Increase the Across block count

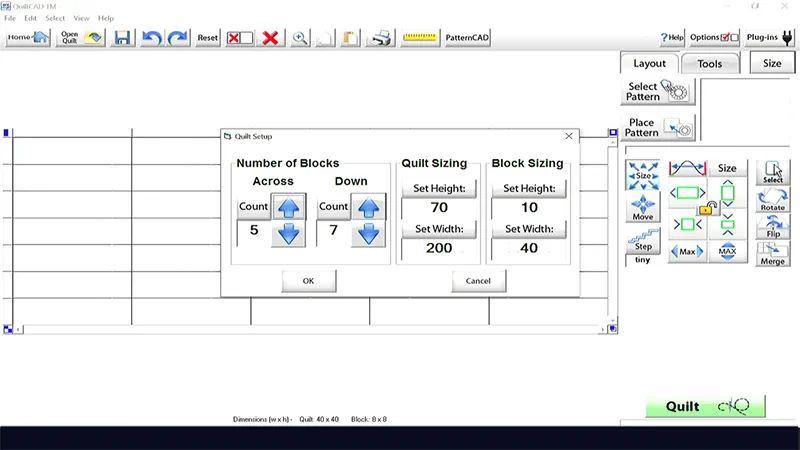(x=289, y=207)
